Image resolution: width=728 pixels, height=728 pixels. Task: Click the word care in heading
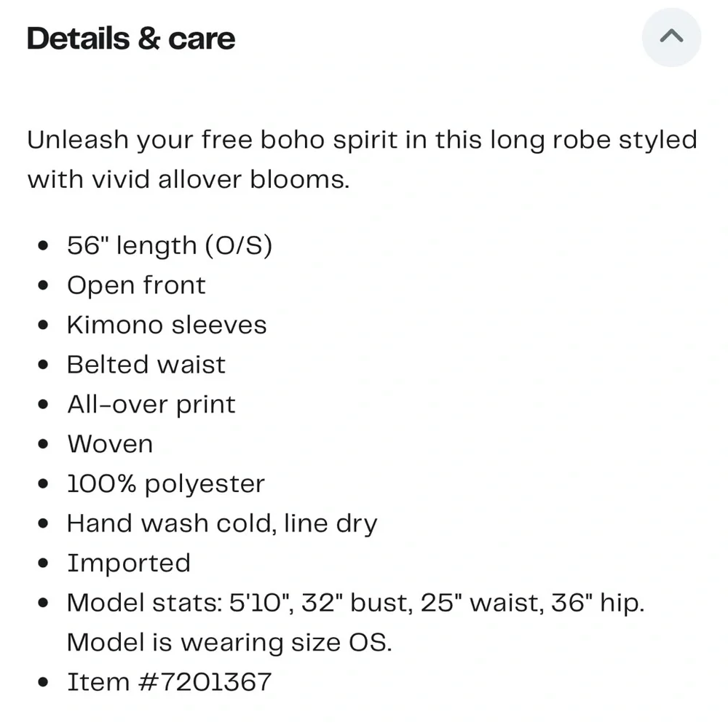(x=202, y=39)
